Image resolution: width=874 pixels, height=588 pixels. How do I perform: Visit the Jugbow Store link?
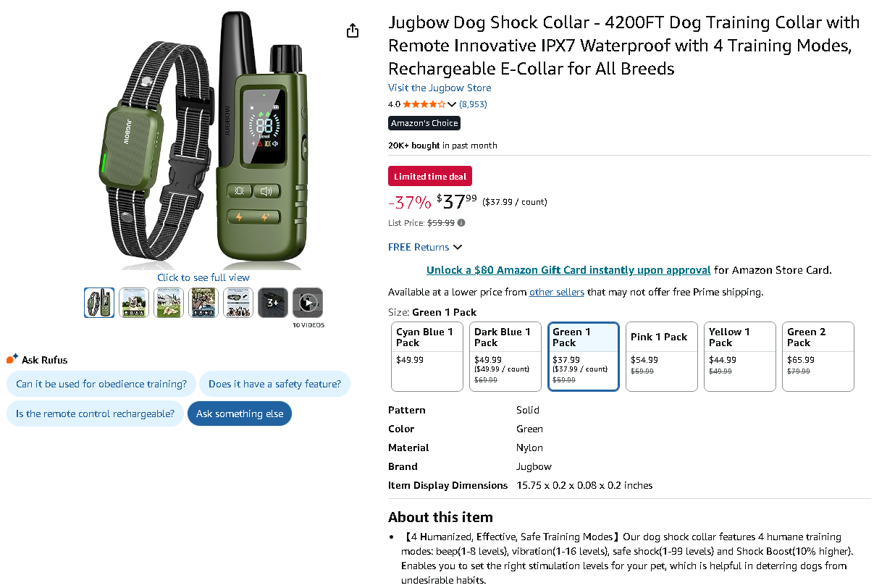pyautogui.click(x=440, y=88)
